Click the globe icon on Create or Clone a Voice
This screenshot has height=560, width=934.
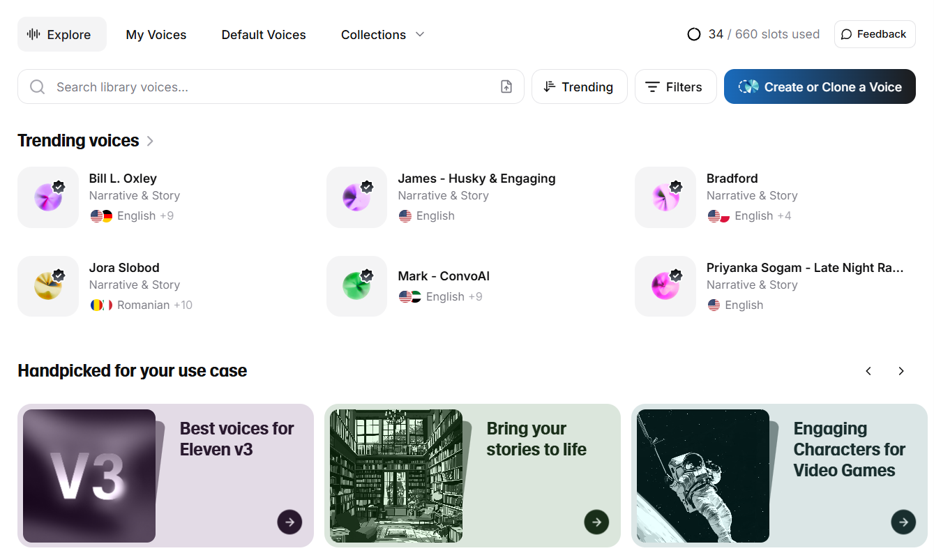[748, 86]
